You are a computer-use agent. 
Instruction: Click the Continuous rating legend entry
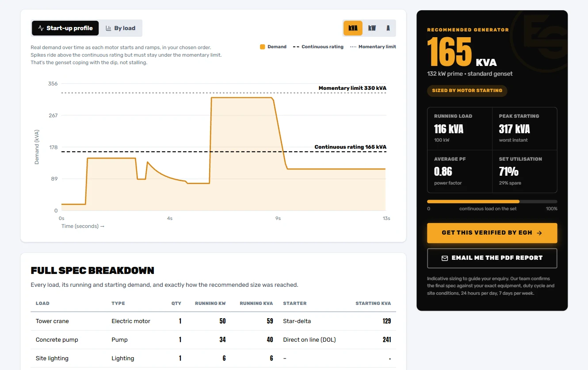318,46
